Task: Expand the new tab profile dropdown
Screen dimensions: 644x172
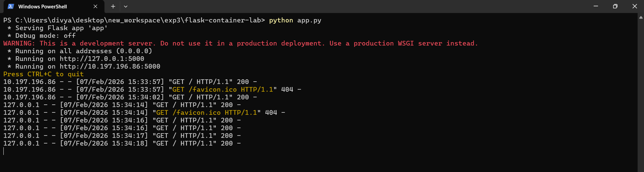Action: click(126, 6)
